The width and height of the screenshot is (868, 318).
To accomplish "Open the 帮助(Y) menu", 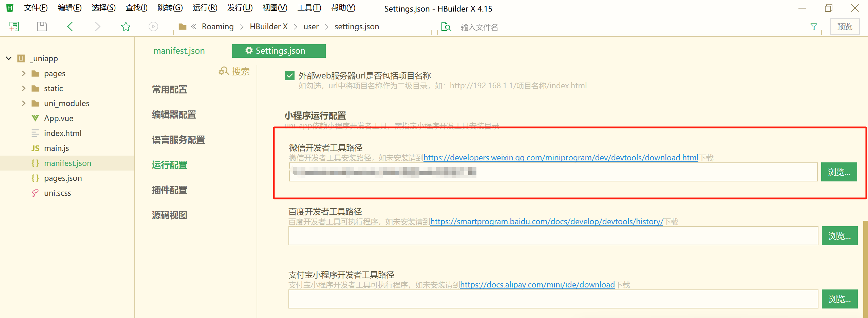I will click(x=343, y=8).
